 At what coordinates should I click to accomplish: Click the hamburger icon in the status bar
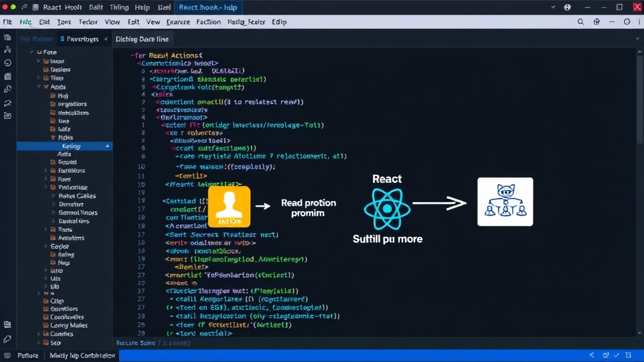(x=7, y=356)
